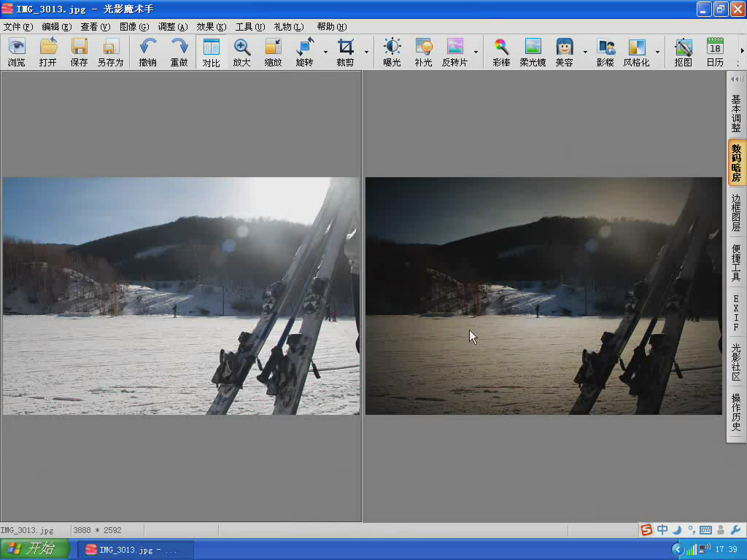
Task: Open the 彩棒 color wand tool
Action: pos(501,52)
